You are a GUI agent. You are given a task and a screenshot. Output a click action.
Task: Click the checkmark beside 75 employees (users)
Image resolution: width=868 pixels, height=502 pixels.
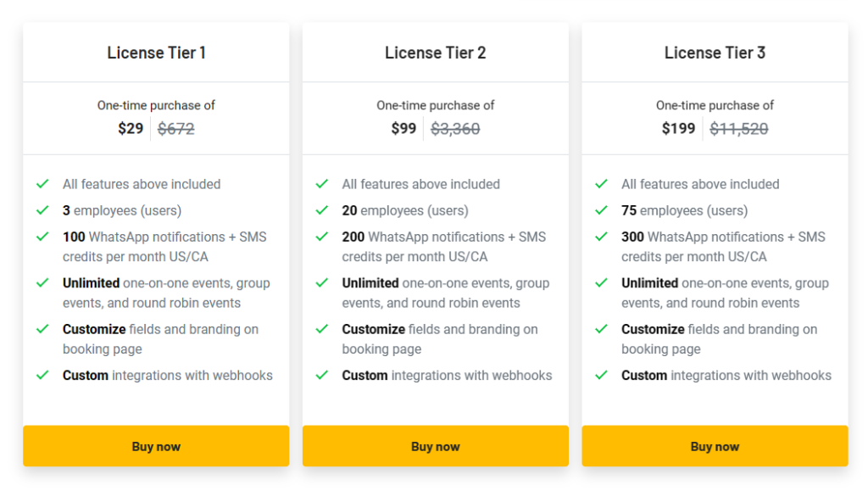[601, 210]
